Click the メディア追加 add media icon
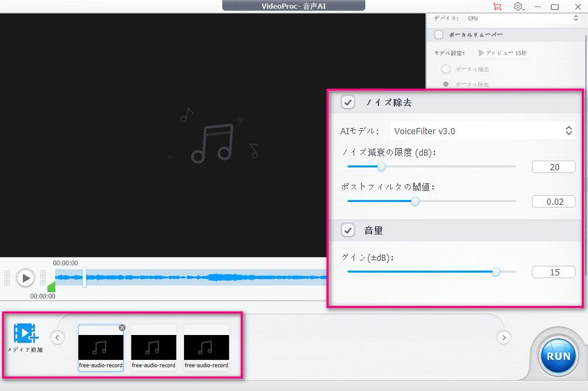This screenshot has width=588, height=391. click(x=26, y=333)
